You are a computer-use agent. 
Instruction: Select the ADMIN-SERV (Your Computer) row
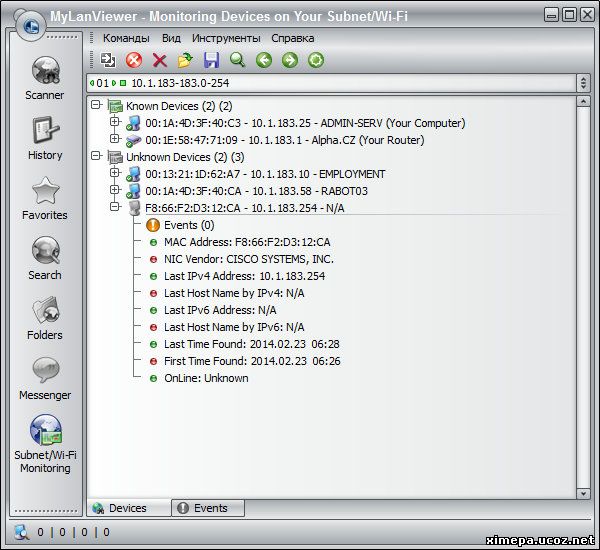click(305, 123)
